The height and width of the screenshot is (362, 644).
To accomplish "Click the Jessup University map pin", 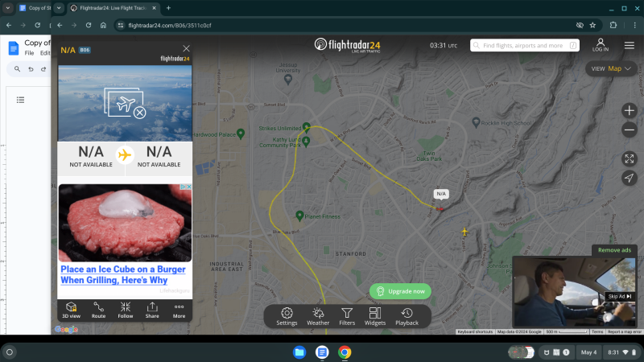I will (x=288, y=79).
